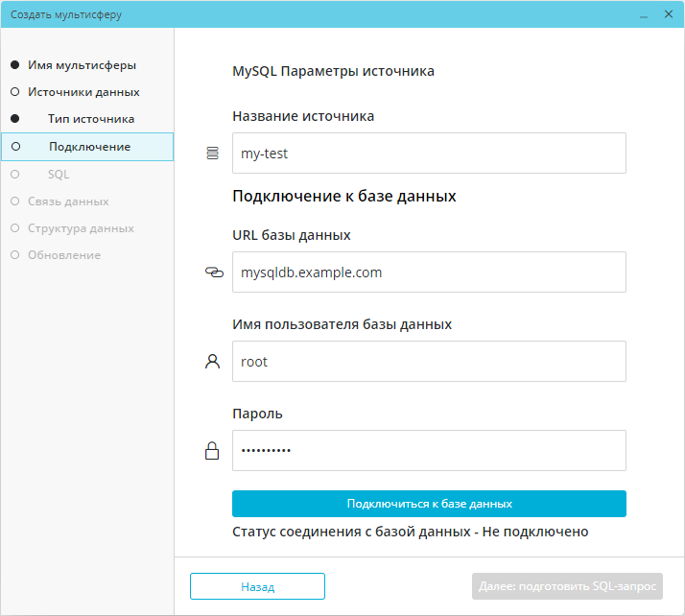Click the hollow circle next to Подключение

click(15, 147)
